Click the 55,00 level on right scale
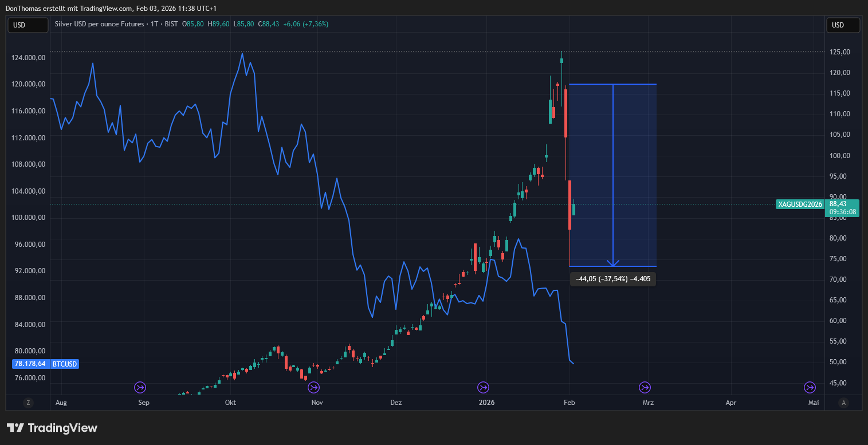Viewport: 868px width, 445px height. [839, 341]
